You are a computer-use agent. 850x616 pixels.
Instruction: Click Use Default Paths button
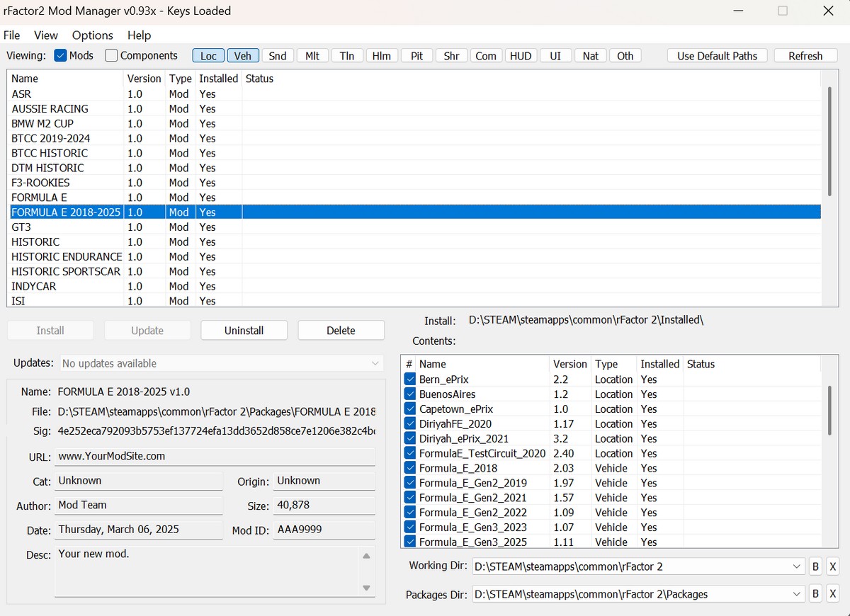click(x=718, y=56)
